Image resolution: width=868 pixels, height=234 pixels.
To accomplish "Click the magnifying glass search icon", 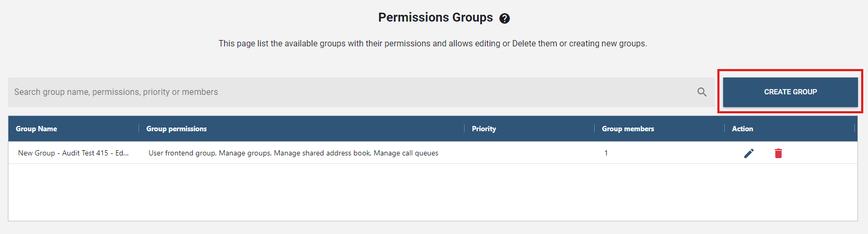I will 702,92.
